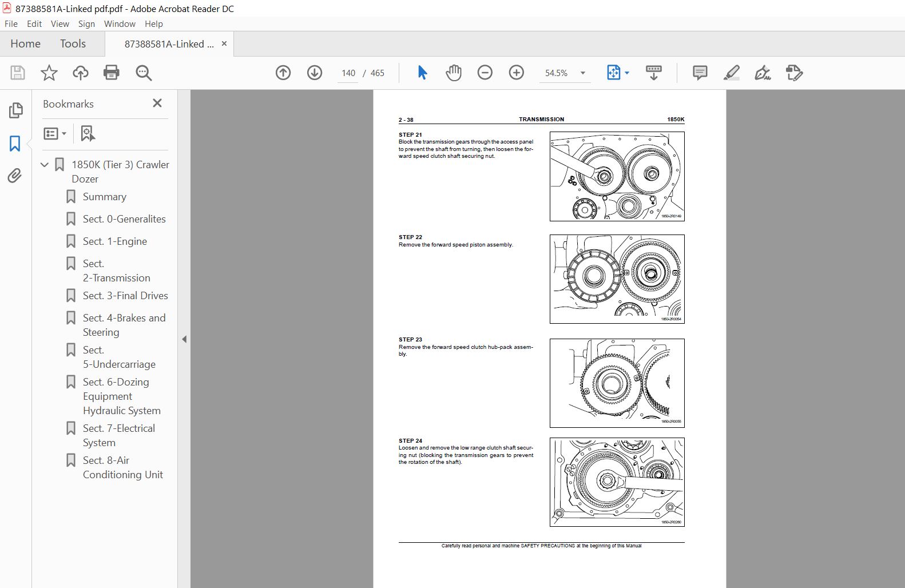
Task: Open the Window menu
Action: click(120, 23)
